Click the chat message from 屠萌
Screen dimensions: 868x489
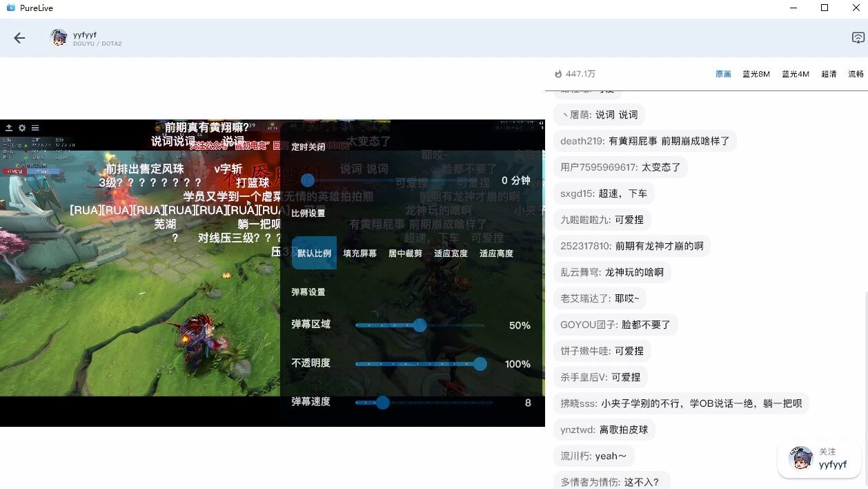point(599,115)
